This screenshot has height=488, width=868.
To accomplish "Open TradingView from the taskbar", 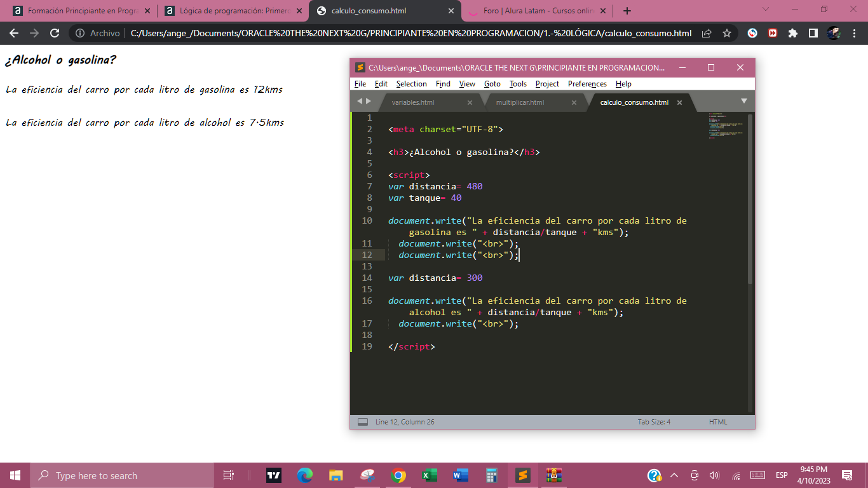I will tap(274, 475).
